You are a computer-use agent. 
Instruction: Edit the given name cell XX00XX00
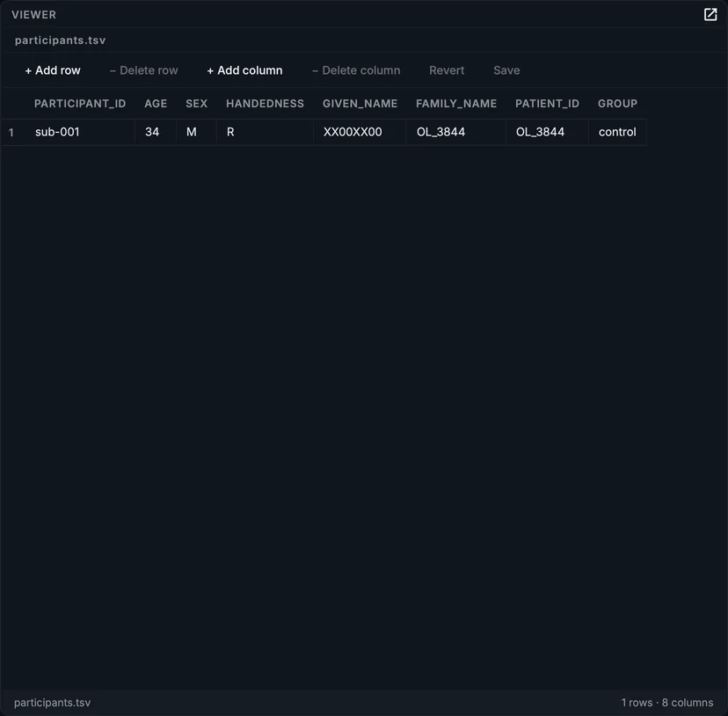click(360, 132)
